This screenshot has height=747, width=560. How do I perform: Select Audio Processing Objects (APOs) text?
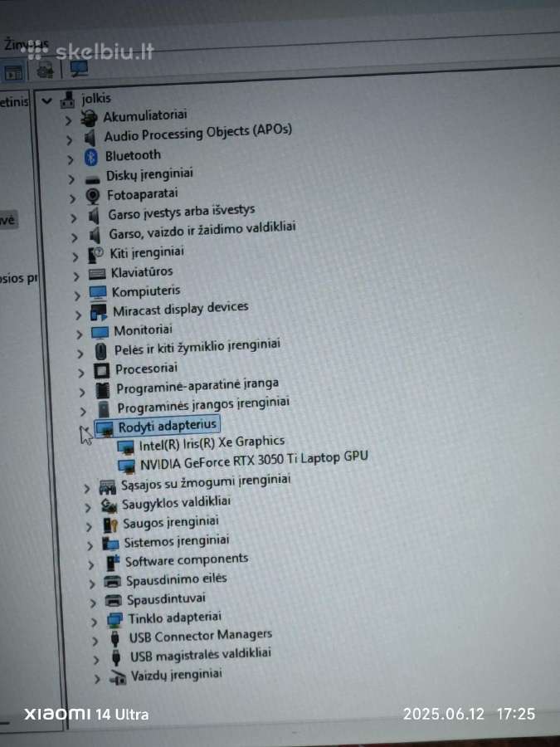198,134
